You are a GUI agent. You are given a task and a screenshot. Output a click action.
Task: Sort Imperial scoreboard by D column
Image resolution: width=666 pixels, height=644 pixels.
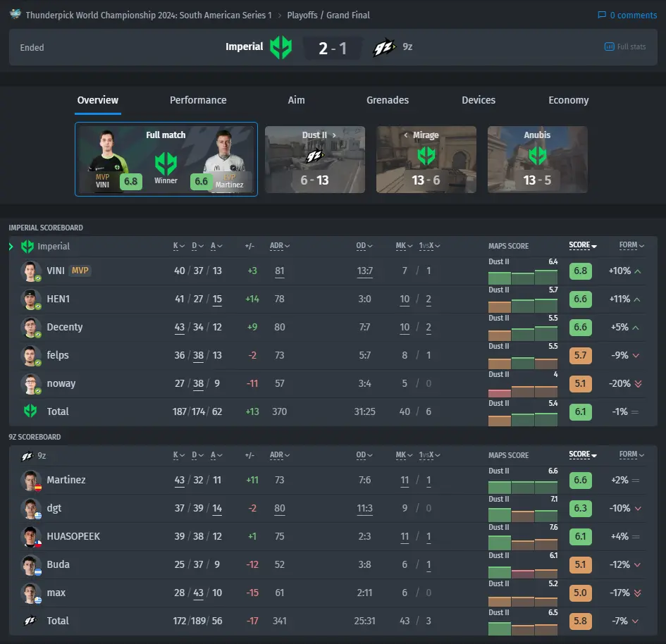197,246
